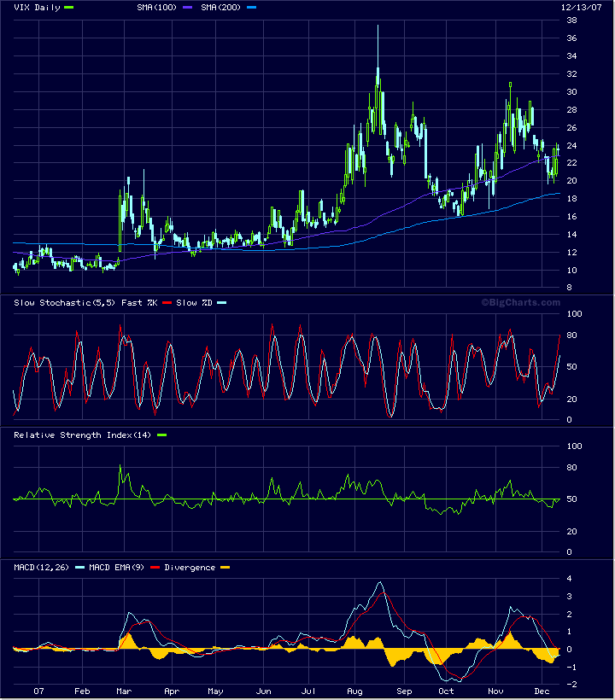
Task: Click the purple SMA(100) legend swatch
Action: [188, 8]
